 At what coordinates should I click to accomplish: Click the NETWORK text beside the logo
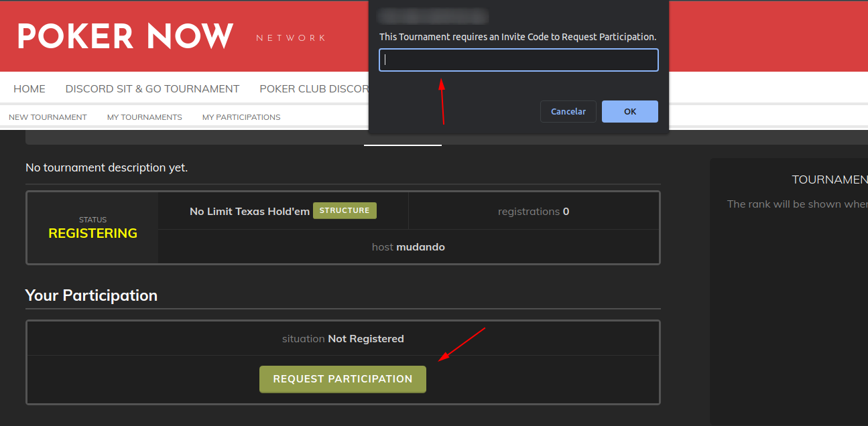291,38
